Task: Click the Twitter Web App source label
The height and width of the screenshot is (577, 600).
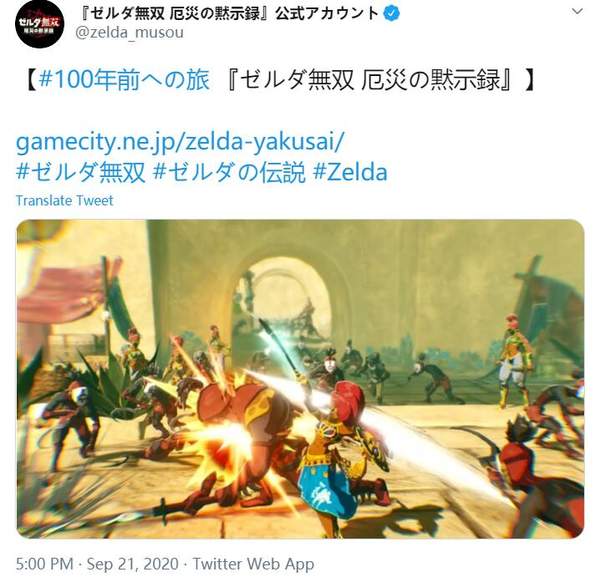Action: pos(253,564)
